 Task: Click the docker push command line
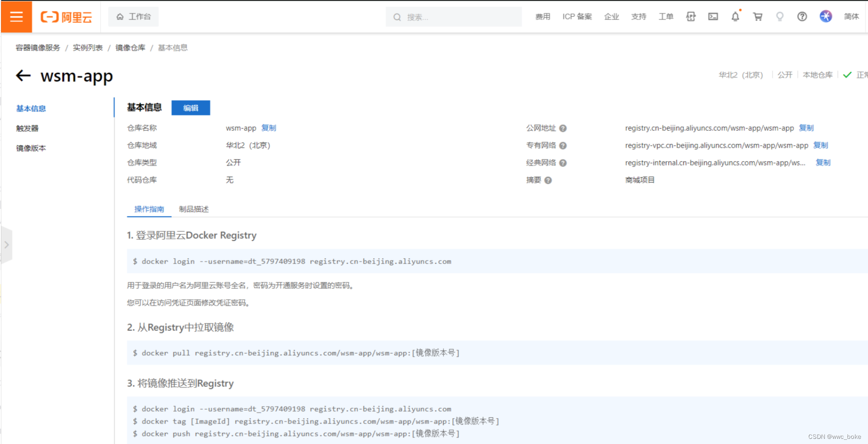click(x=296, y=434)
